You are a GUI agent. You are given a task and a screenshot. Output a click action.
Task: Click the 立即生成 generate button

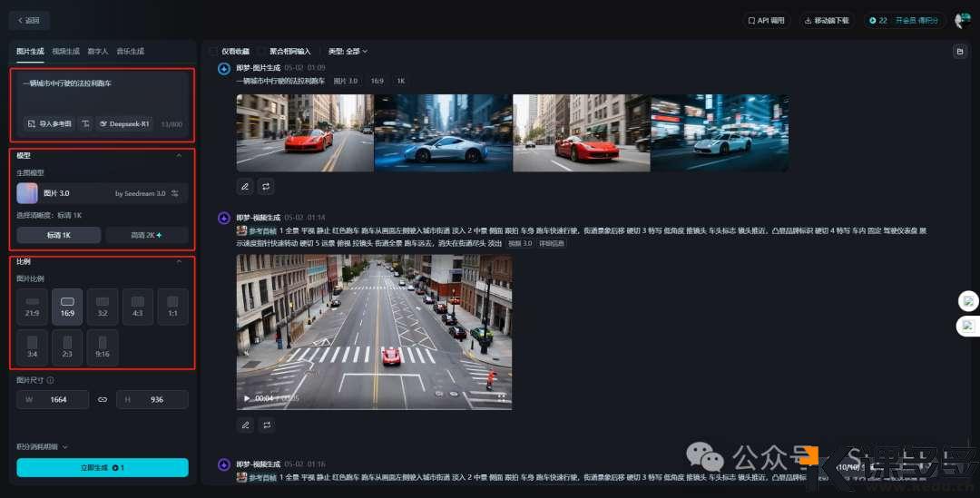pyautogui.click(x=103, y=467)
